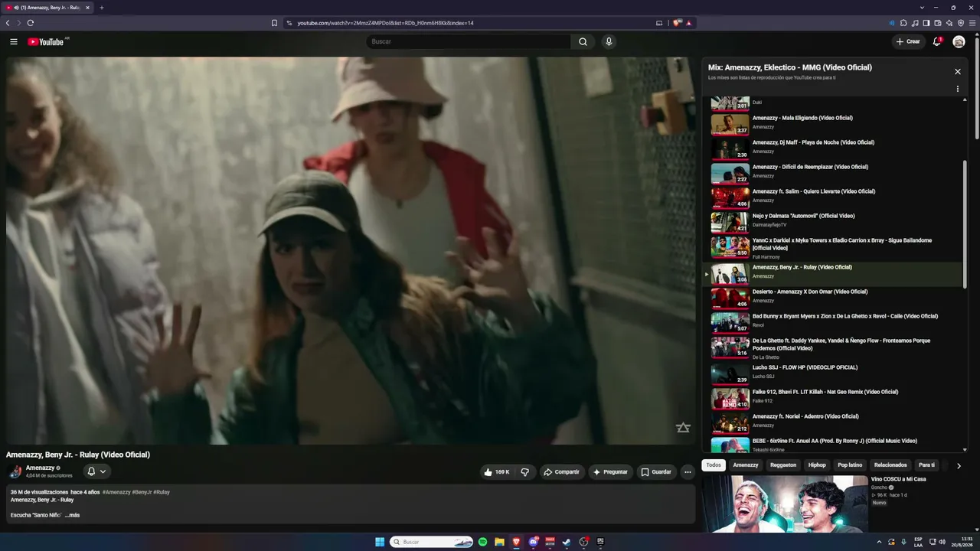Click the #Rulay hashtag link
Screen dimensions: 980x551
pyautogui.click(x=162, y=492)
